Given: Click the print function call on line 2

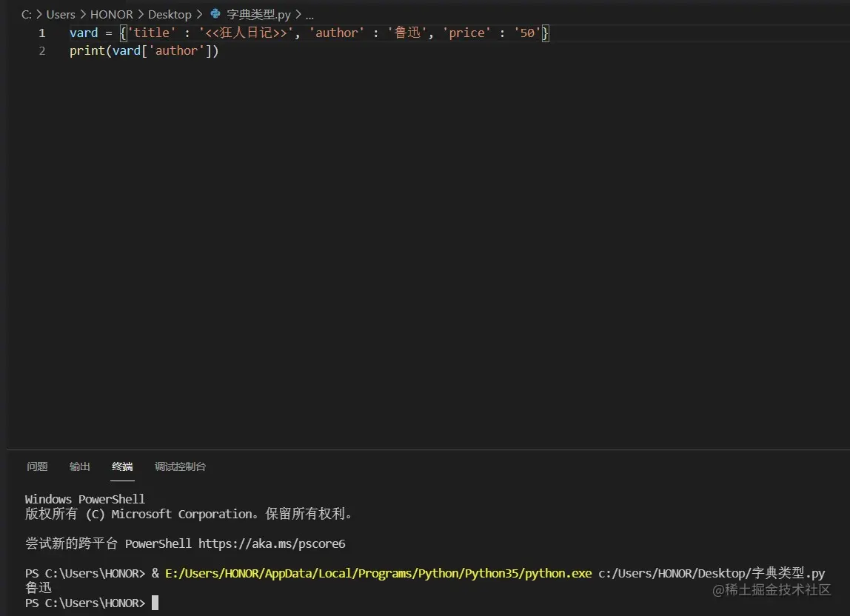Looking at the screenshot, I should (87, 51).
